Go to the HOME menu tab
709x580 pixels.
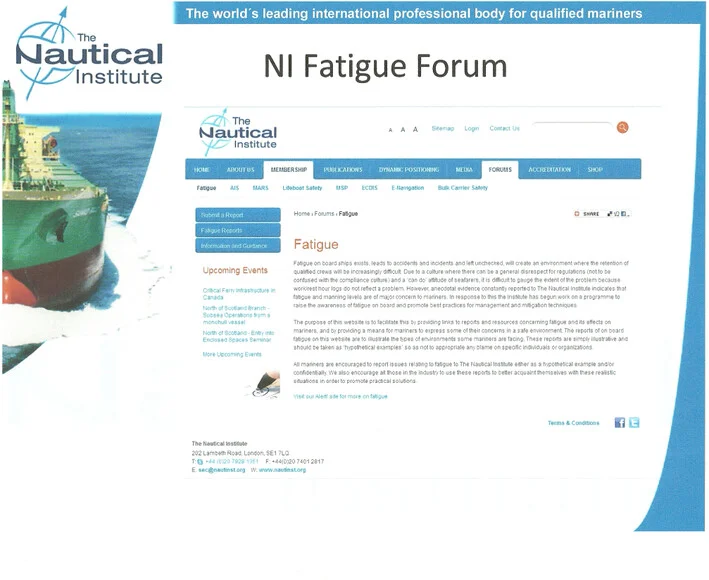(x=202, y=170)
